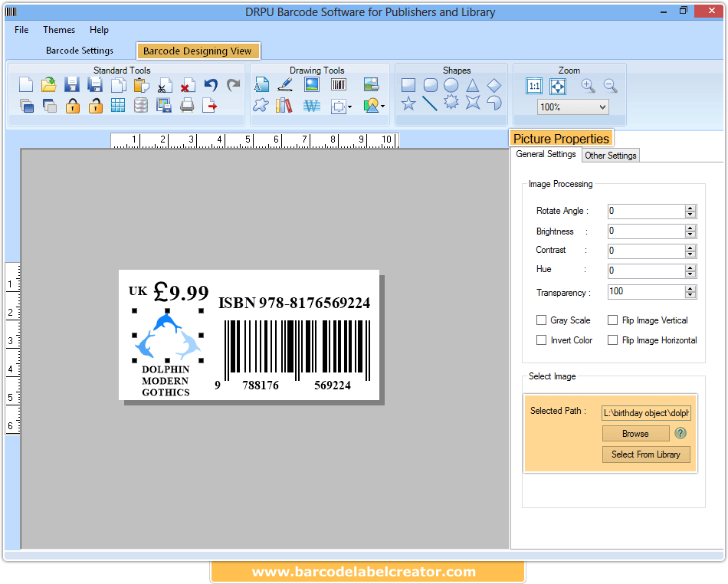Open the Themes menu
Viewport: 728px width, 584px height.
[59, 30]
